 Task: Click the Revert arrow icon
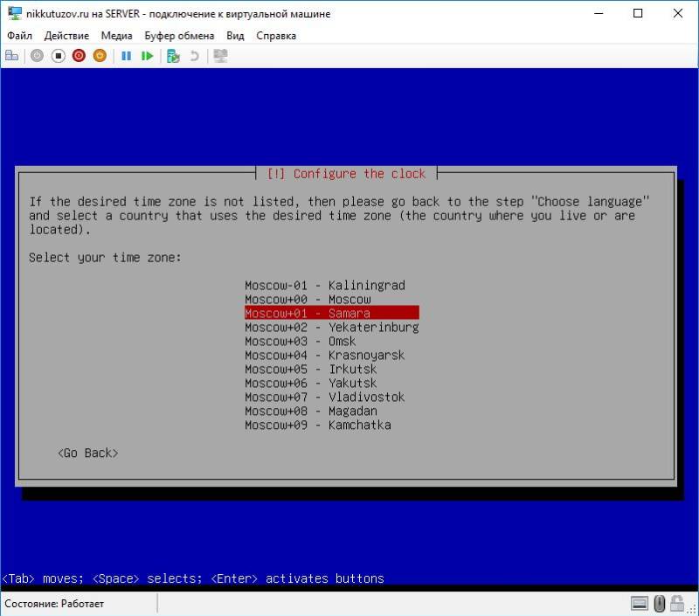click(x=194, y=55)
